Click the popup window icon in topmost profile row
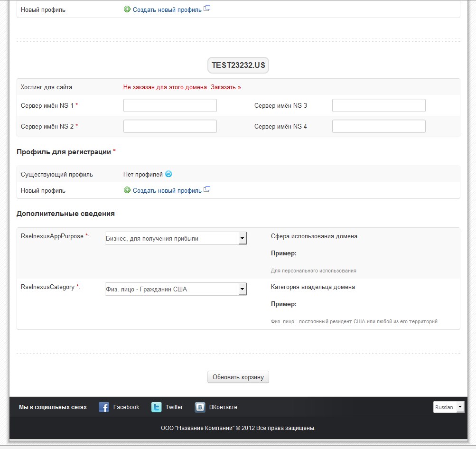 207,8
